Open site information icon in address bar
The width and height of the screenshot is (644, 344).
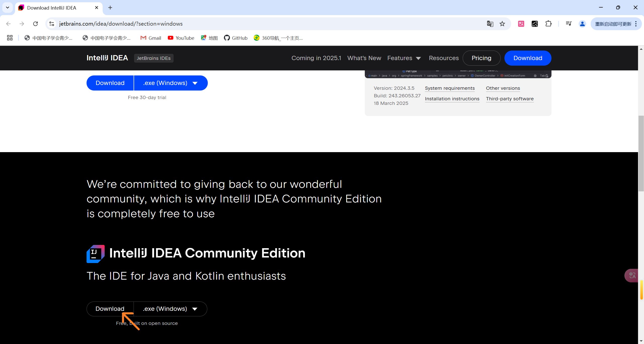point(52,24)
